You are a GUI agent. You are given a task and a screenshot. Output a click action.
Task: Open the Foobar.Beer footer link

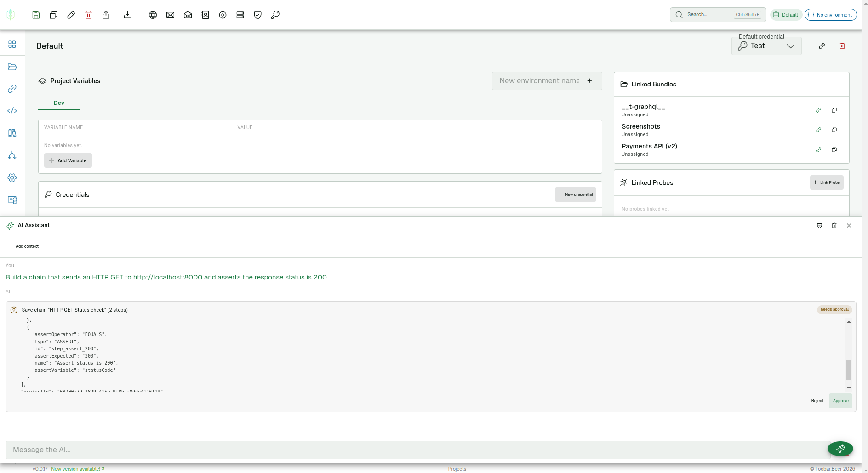(x=833, y=469)
